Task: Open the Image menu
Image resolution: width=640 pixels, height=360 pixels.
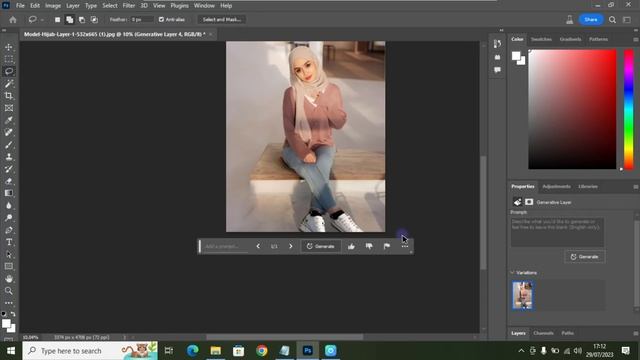Action: 53,6
